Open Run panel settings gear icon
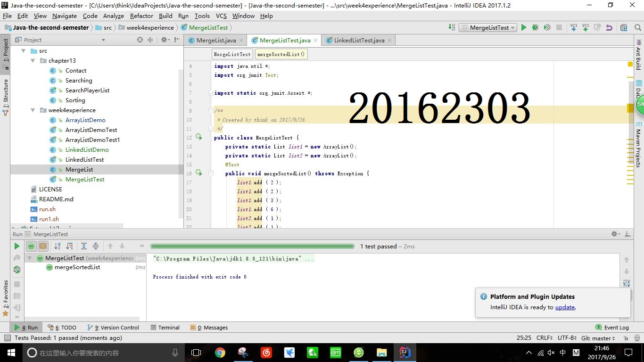The height and width of the screenshot is (362, 644). 615,234
